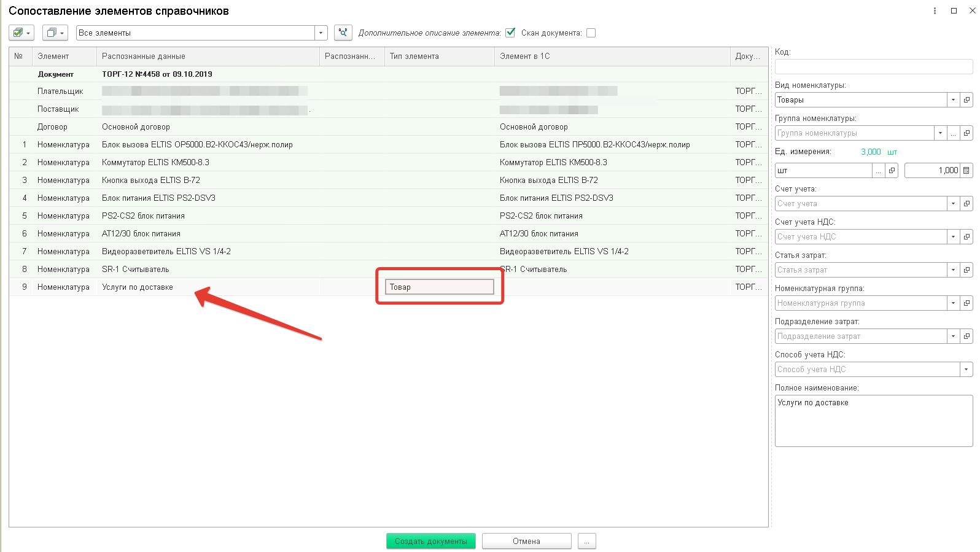Screen dimensions: 980x552
Task: Select the Договор row's Основной договор cell
Action: (208, 126)
